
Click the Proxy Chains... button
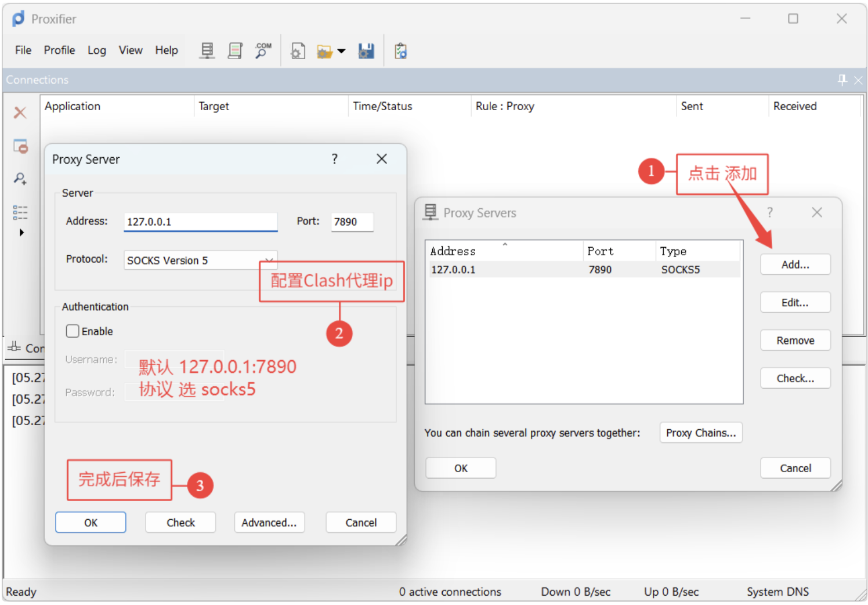click(700, 433)
